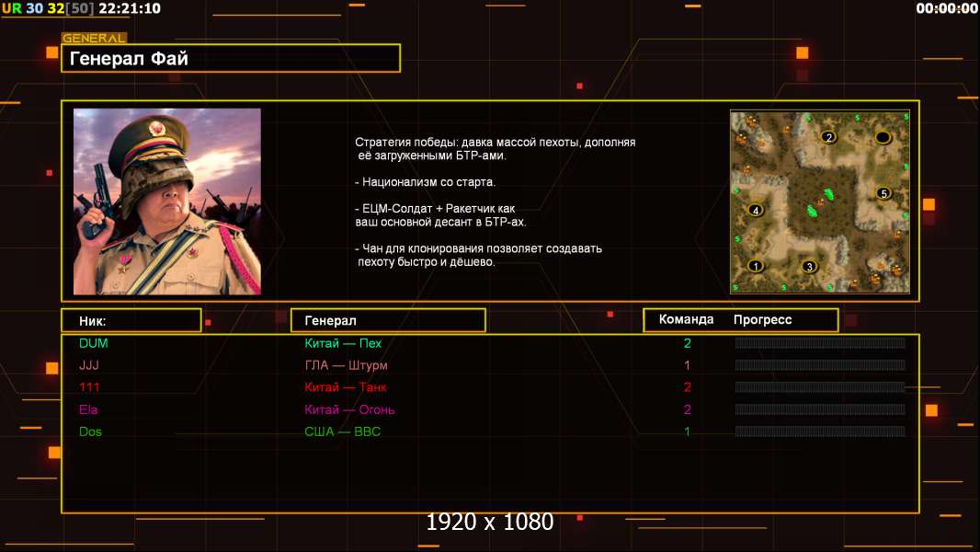This screenshot has height=552, width=980.
Task: Select player nickname JJJ
Action: [89, 365]
